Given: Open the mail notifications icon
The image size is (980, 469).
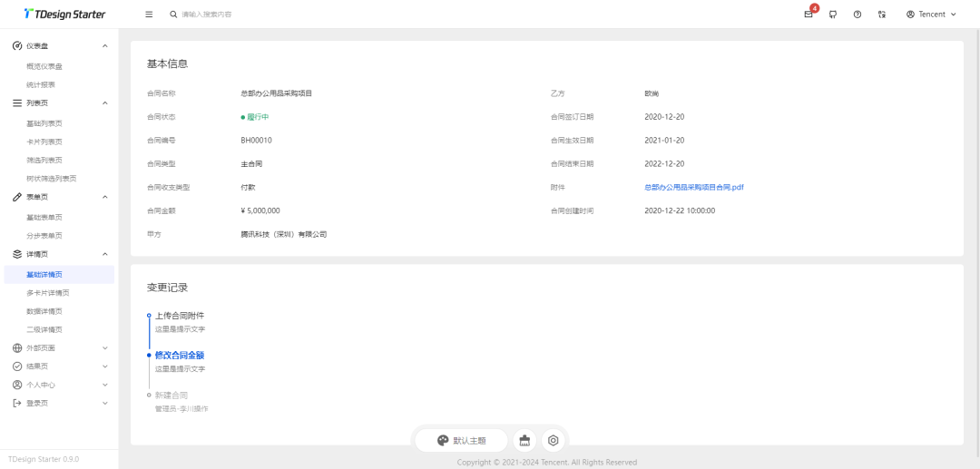Looking at the screenshot, I should click(x=808, y=15).
